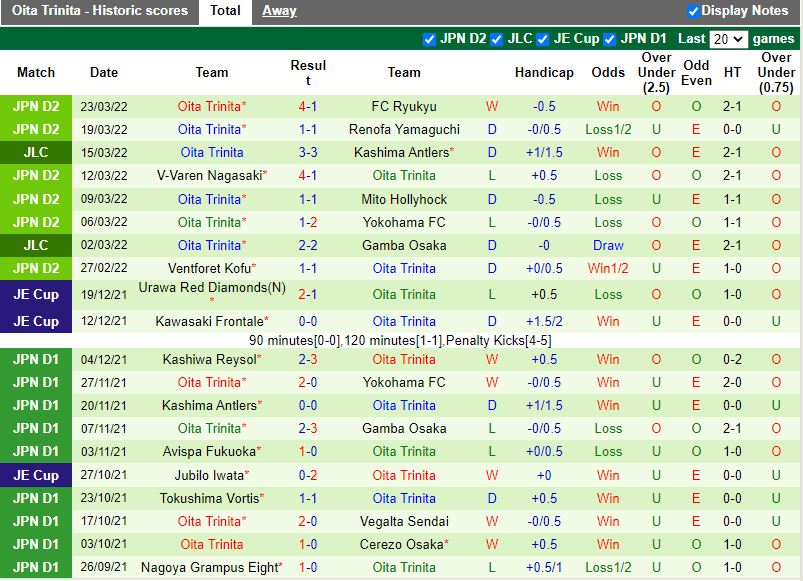803x581 pixels.
Task: Click the penalty kicks note row
Action: pyautogui.click(x=400, y=340)
